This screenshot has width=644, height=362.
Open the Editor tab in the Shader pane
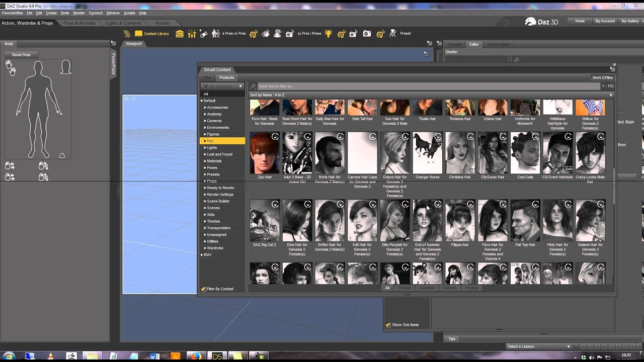(474, 44)
